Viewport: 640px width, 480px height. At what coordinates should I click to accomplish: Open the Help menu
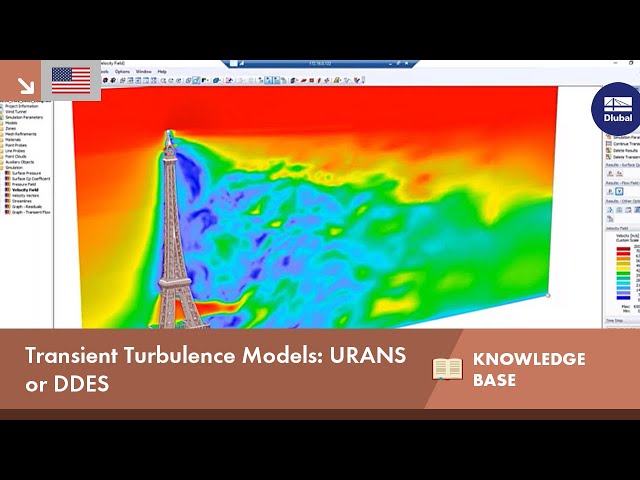pyautogui.click(x=162, y=71)
